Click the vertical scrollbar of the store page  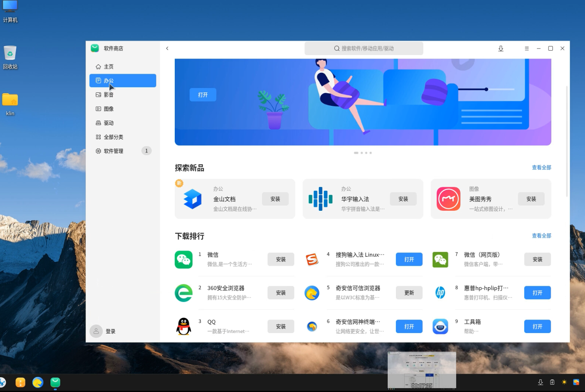[567, 141]
